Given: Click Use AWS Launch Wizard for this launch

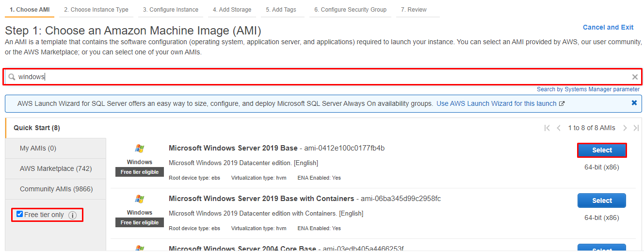Looking at the screenshot, I should [497, 103].
